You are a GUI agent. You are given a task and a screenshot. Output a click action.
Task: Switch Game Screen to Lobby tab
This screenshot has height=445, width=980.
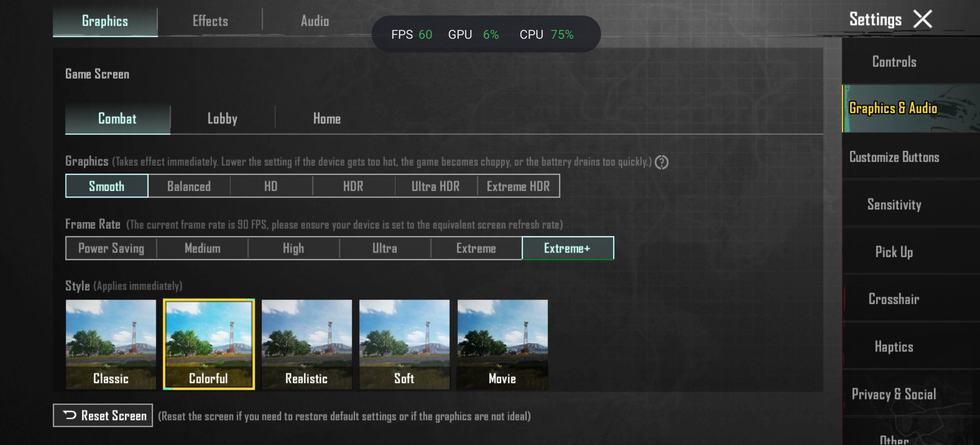(222, 119)
